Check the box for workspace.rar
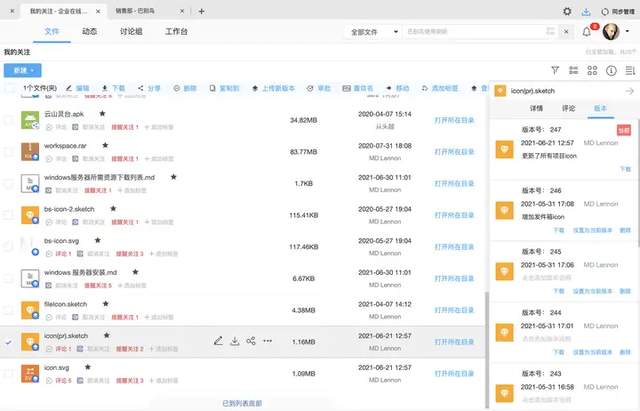The height and width of the screenshot is (411, 640). 9,151
